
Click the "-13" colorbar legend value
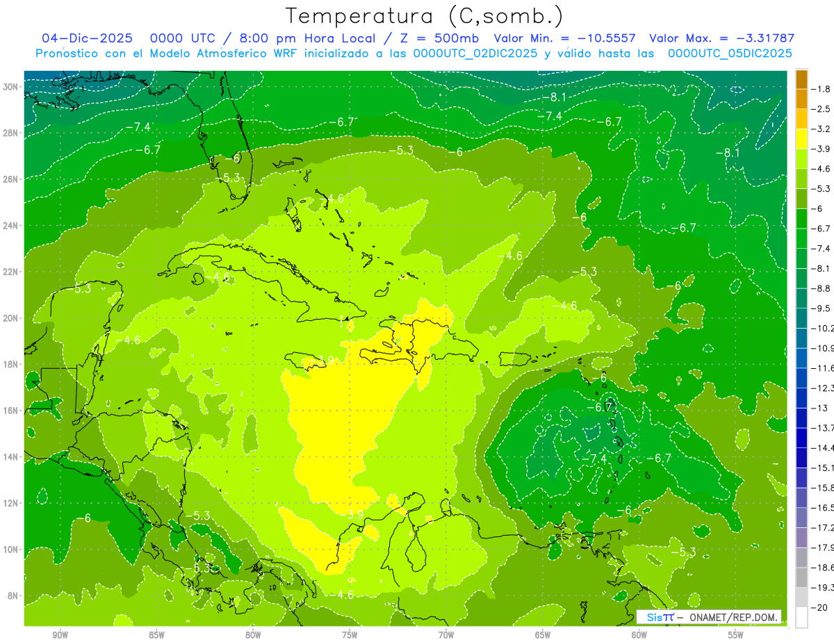point(819,408)
